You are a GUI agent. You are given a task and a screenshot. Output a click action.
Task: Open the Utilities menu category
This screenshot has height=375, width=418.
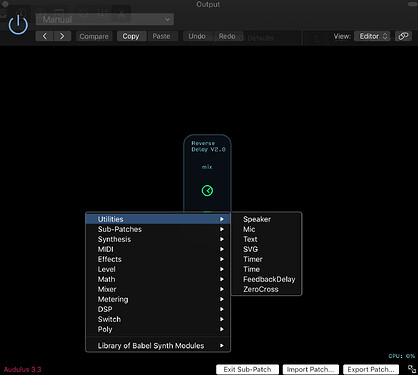coord(158,219)
